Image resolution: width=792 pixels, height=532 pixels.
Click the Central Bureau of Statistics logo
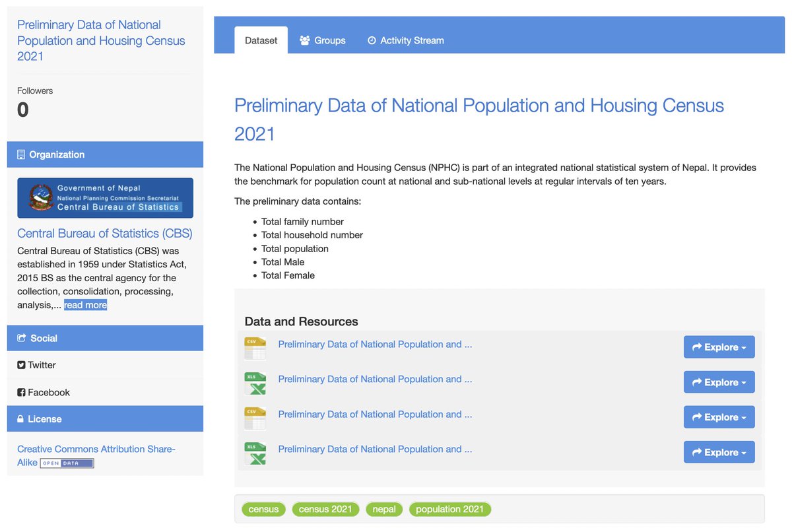(105, 198)
